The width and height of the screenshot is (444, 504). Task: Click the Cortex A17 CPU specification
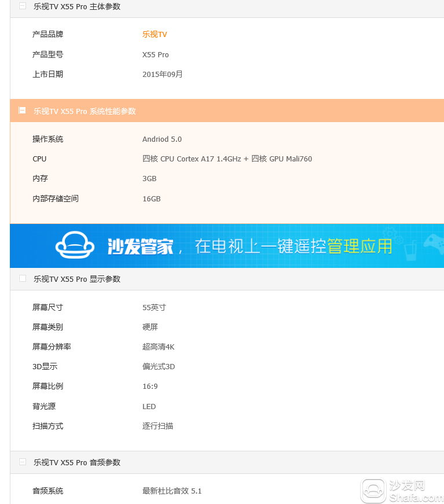point(227,159)
